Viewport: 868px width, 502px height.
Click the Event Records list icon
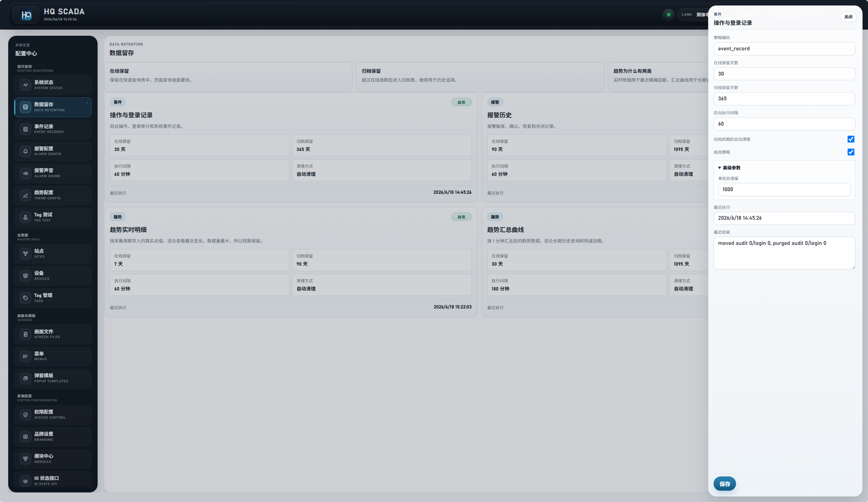(26, 129)
